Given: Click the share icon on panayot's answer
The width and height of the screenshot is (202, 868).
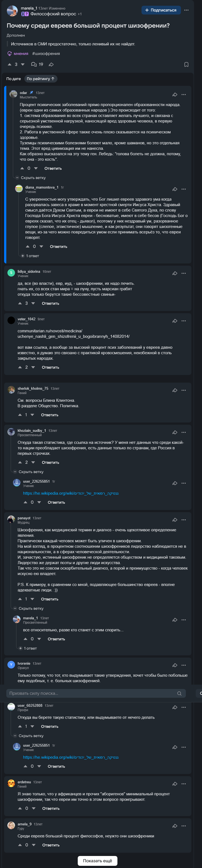Looking at the screenshot, I should 175,520.
